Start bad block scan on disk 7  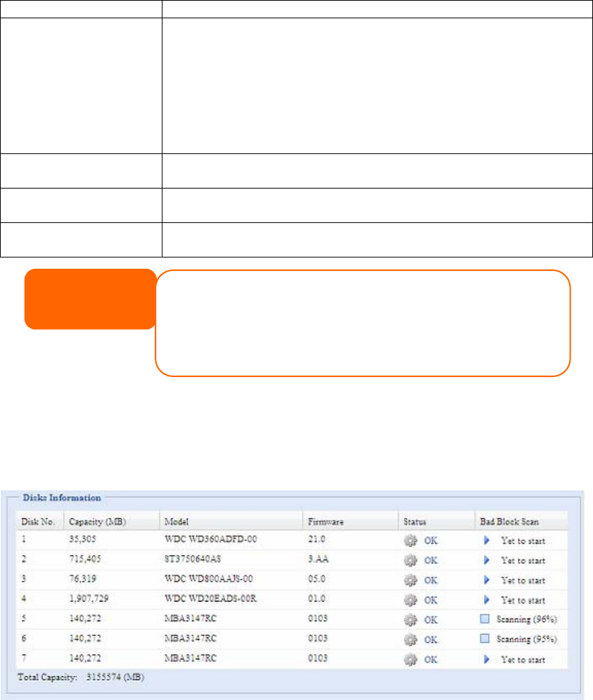pos(487,659)
